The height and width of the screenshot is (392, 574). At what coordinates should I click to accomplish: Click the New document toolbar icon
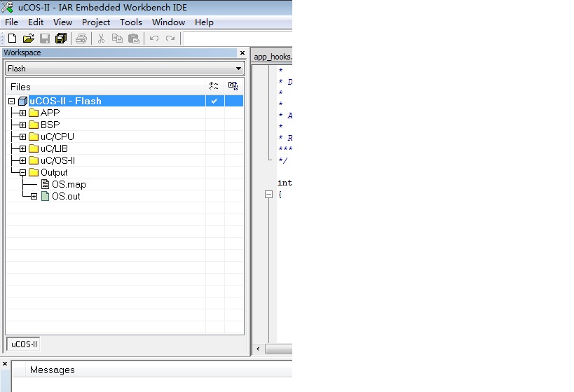pyautogui.click(x=12, y=38)
